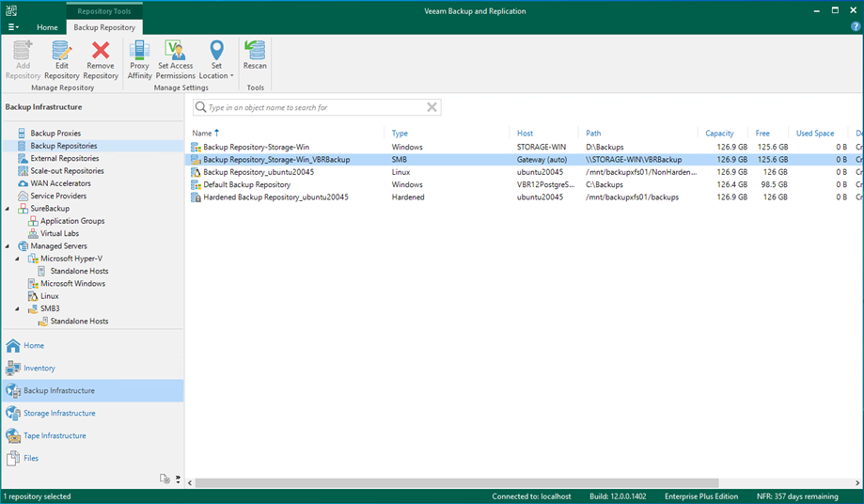The height and width of the screenshot is (504, 864).
Task: Click the Linux repository row icon
Action: pos(196,172)
